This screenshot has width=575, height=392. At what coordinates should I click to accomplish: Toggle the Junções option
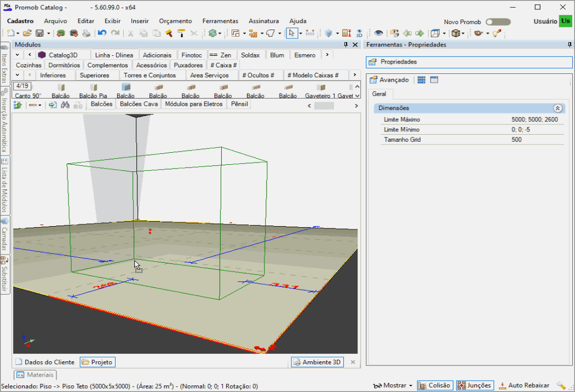click(475, 385)
